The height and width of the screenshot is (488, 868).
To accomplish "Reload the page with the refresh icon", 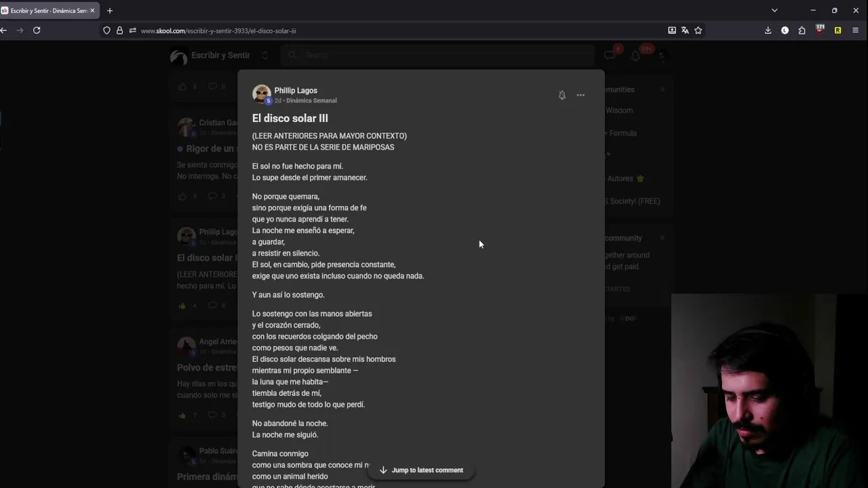I will (37, 30).
